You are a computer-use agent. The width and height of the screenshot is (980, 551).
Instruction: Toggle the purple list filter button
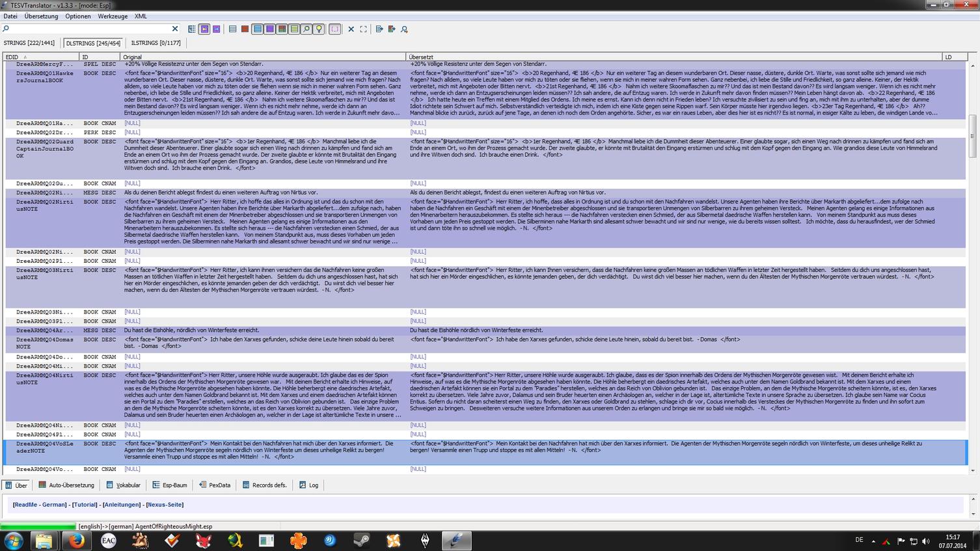(x=269, y=29)
